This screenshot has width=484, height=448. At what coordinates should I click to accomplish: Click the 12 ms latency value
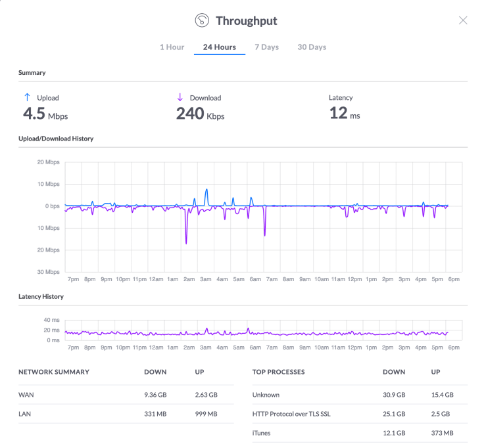(x=345, y=113)
